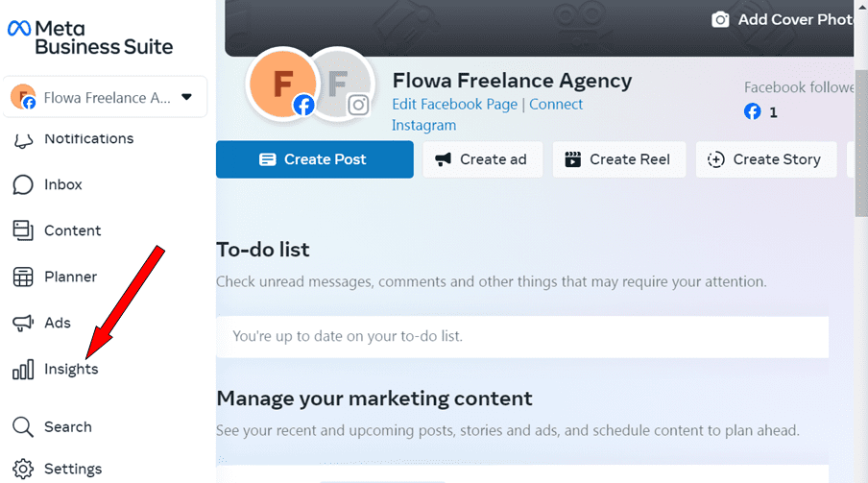
Task: Click the Create ad button
Action: [482, 159]
